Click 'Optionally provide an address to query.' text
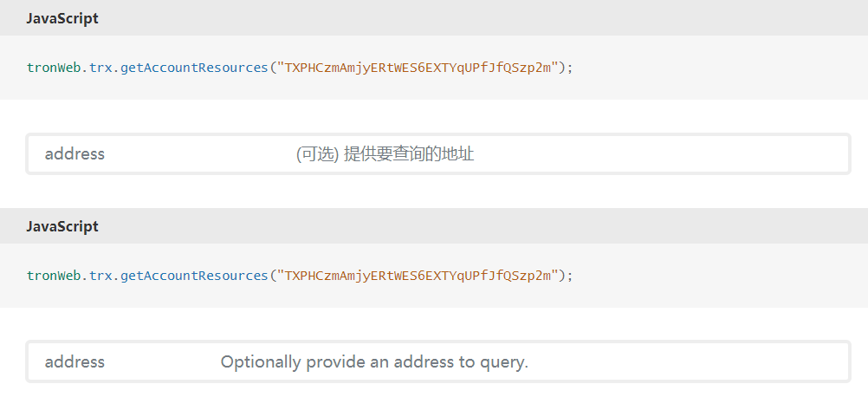The height and width of the screenshot is (410, 868). pyautogui.click(x=375, y=362)
